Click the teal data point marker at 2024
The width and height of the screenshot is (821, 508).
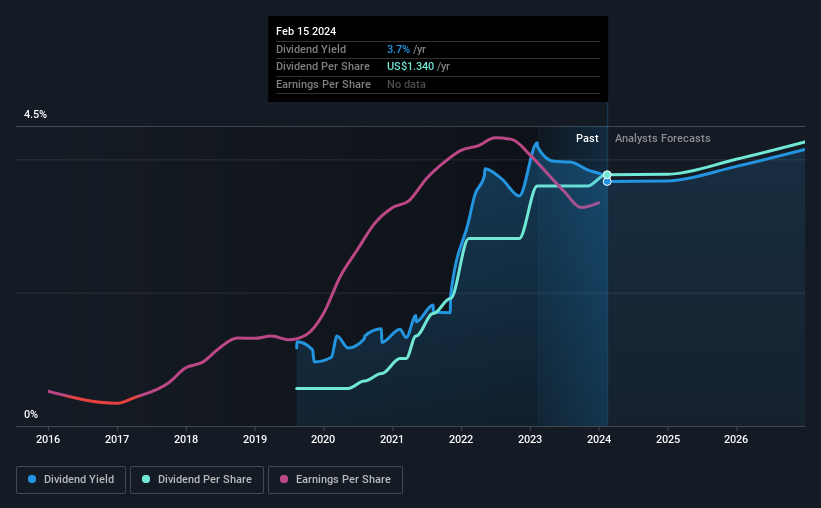pyautogui.click(x=607, y=175)
